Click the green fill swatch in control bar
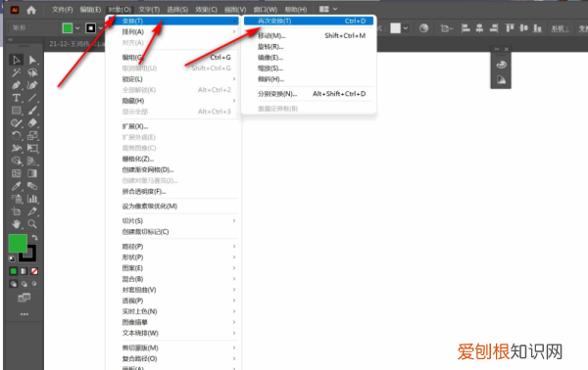 coord(68,28)
